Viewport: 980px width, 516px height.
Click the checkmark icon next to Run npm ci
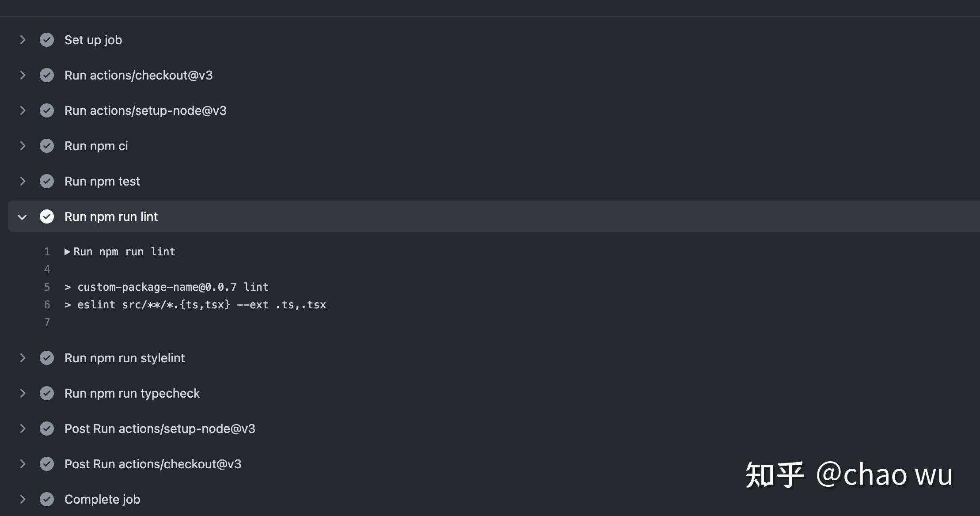point(47,146)
